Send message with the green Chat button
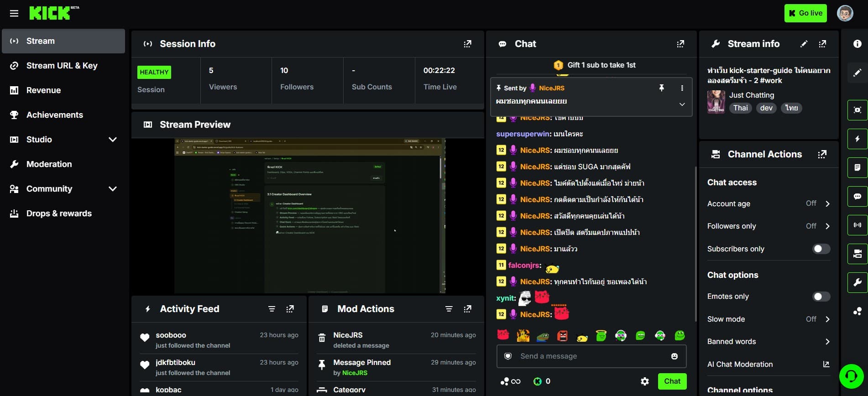This screenshot has height=396, width=868. pyautogui.click(x=672, y=381)
